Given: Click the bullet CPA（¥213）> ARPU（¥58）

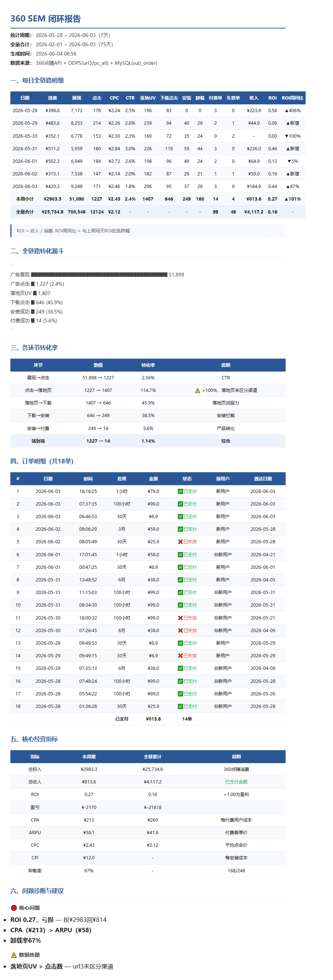Looking at the screenshot, I should (x=51, y=930).
